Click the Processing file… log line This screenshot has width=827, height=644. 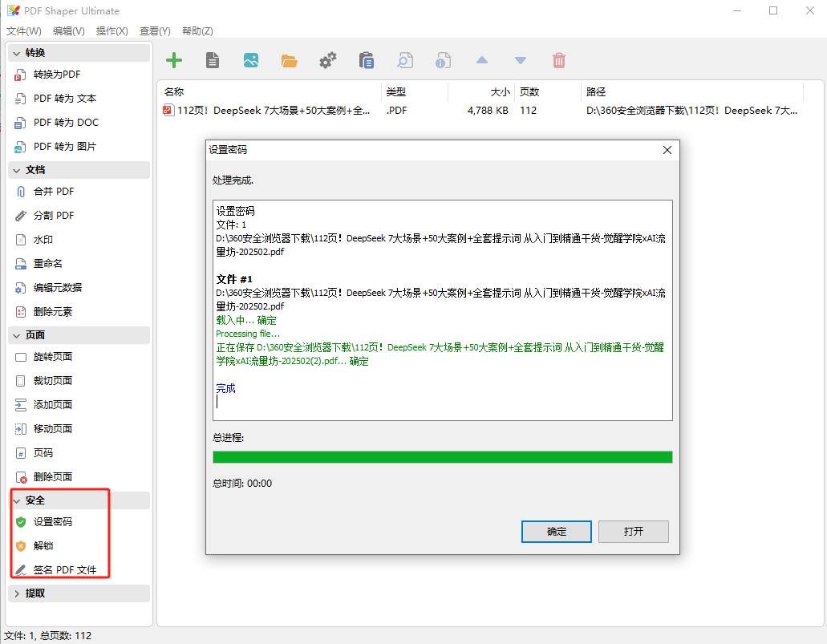pos(248,334)
